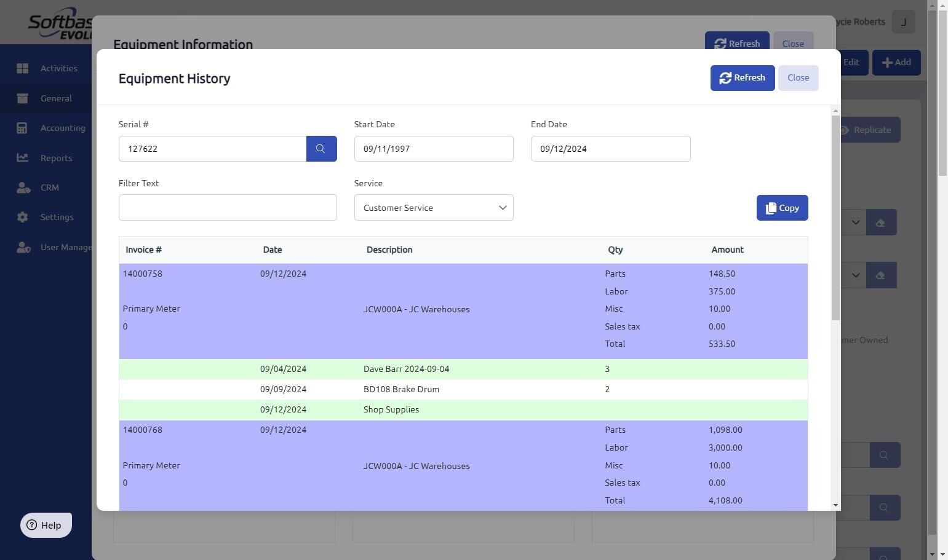Open the End Date picker field
This screenshot has height=560, width=948.
610,149
